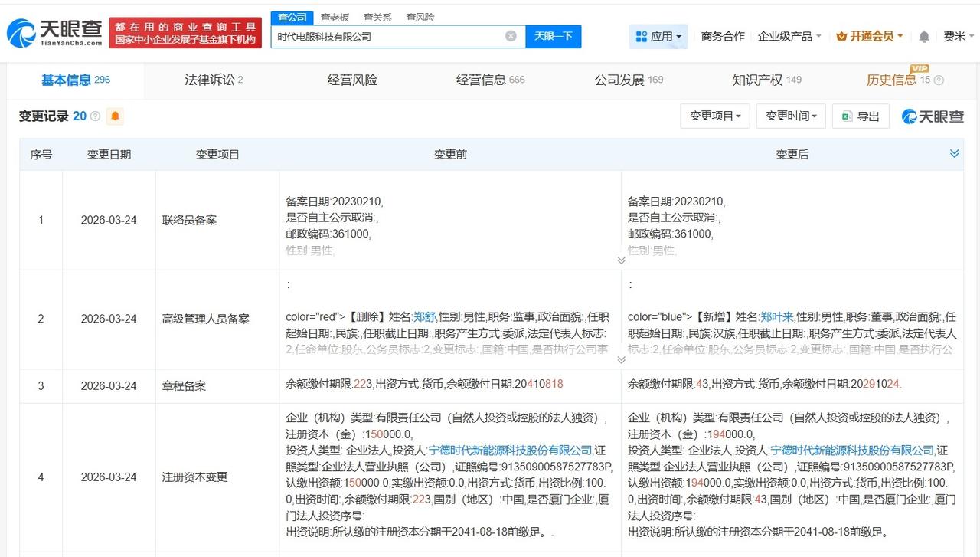
Task: Open the 变更项目 filter dropdown
Action: 714,116
